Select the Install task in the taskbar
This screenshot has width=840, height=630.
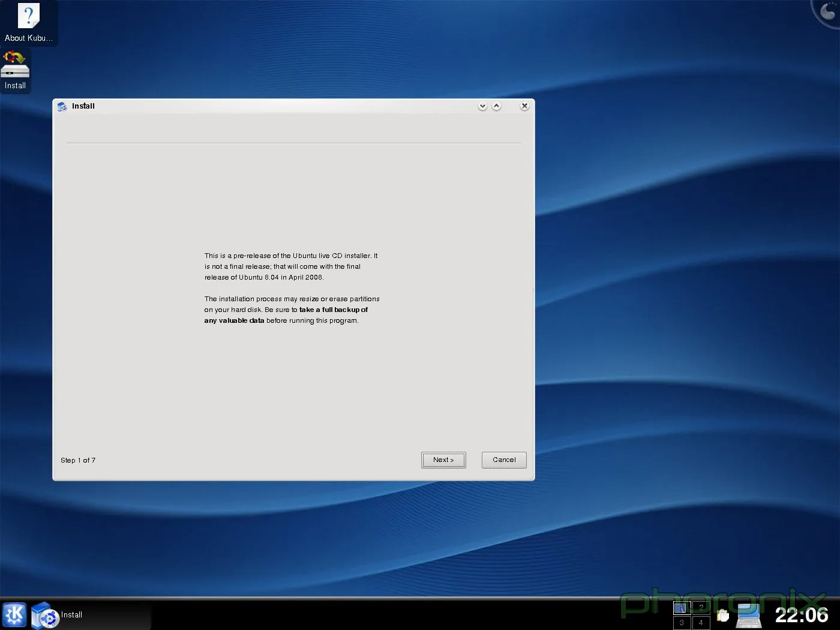click(90, 615)
